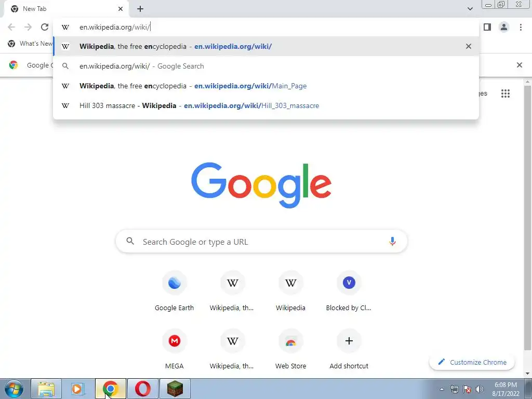Open the profile avatar menu
The width and height of the screenshot is (532, 399).
504,27
